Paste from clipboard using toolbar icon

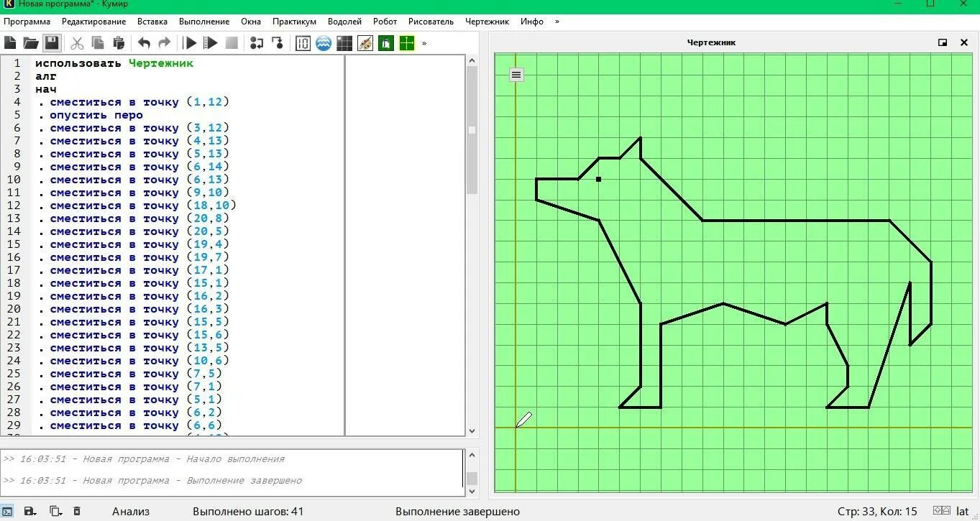coord(119,43)
